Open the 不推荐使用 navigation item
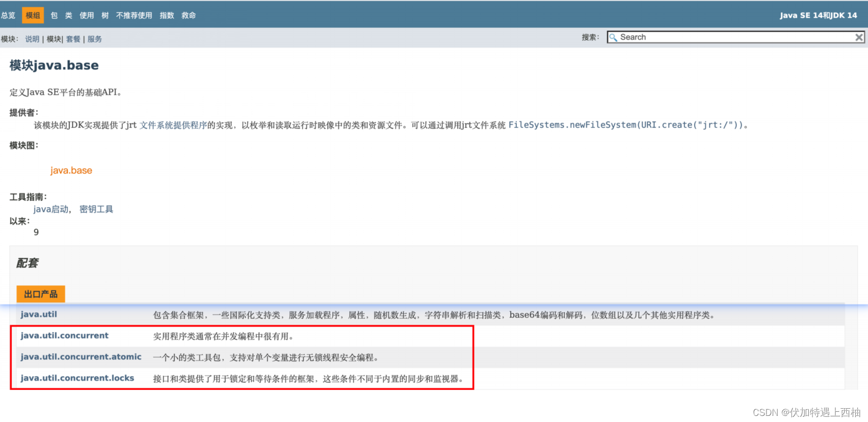The height and width of the screenshot is (422, 868). pyautogui.click(x=134, y=15)
